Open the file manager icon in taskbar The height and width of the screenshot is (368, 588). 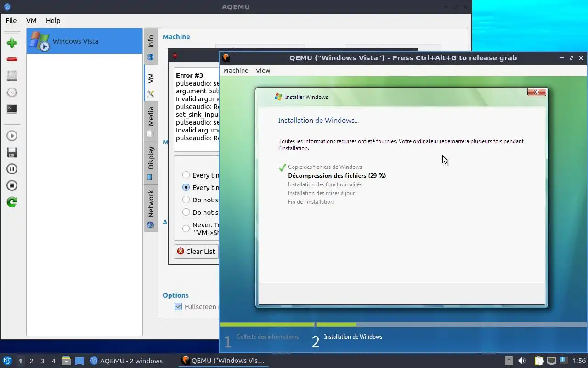[66, 361]
